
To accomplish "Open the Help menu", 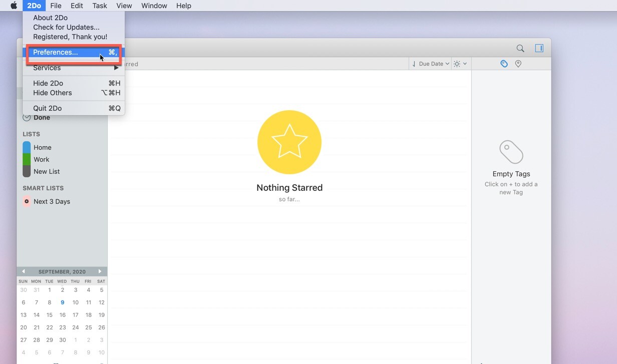I will click(183, 6).
